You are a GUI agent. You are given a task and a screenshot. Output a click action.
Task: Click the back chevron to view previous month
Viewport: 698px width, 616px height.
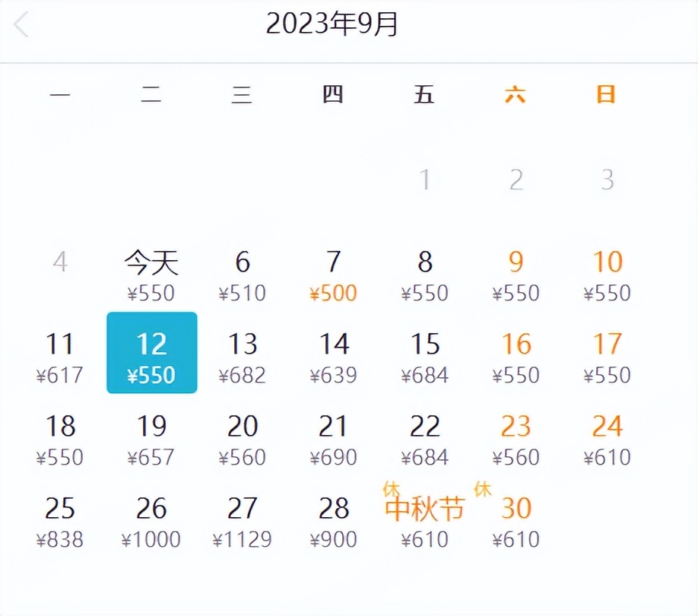pos(20,24)
